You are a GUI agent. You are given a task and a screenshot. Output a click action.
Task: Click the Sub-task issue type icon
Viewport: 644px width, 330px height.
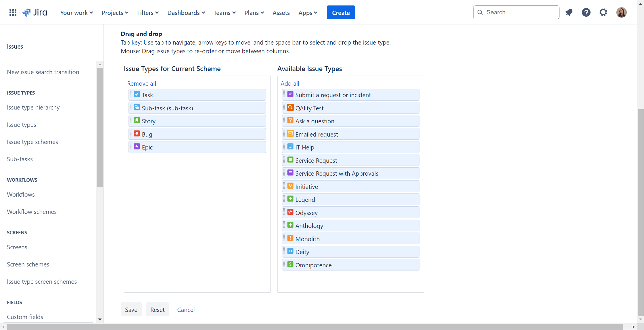[137, 107]
